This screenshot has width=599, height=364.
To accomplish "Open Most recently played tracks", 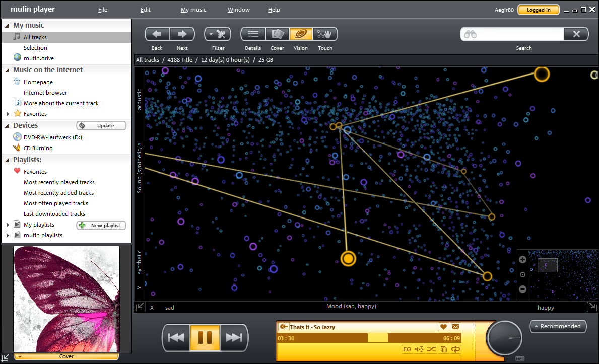I will [59, 183].
